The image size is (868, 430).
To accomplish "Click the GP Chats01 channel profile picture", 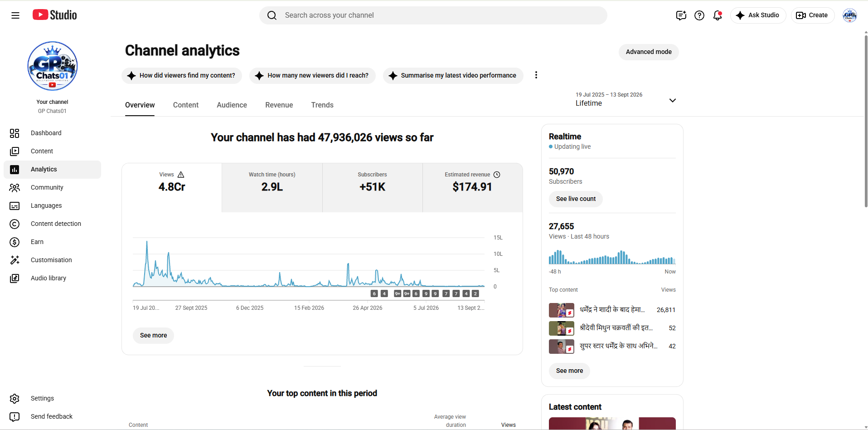I will (53, 66).
